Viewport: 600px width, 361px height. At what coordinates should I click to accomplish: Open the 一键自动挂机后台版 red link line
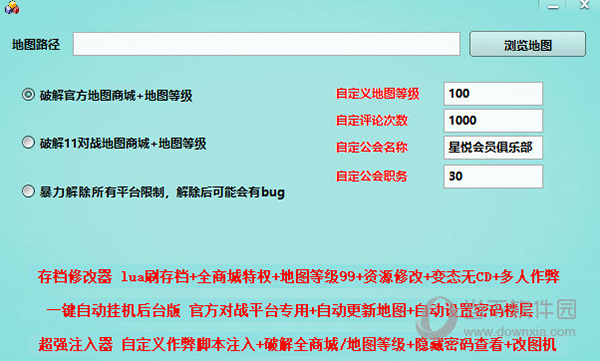(x=290, y=310)
